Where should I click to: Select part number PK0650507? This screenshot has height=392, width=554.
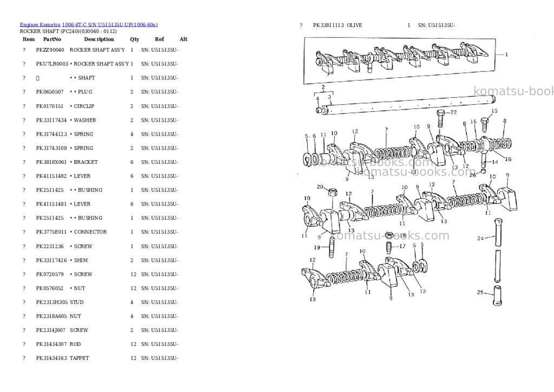49,92
